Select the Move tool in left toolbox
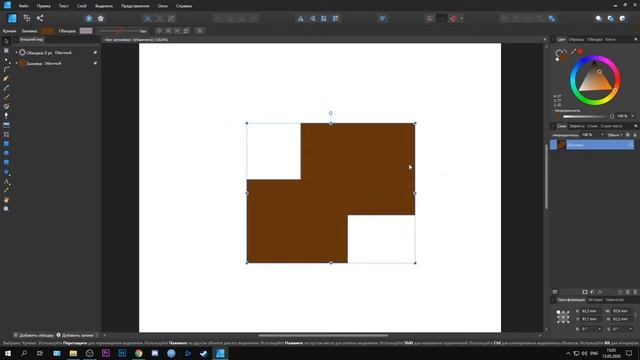Image resolution: width=640 pixels, height=360 pixels. (x=6, y=41)
